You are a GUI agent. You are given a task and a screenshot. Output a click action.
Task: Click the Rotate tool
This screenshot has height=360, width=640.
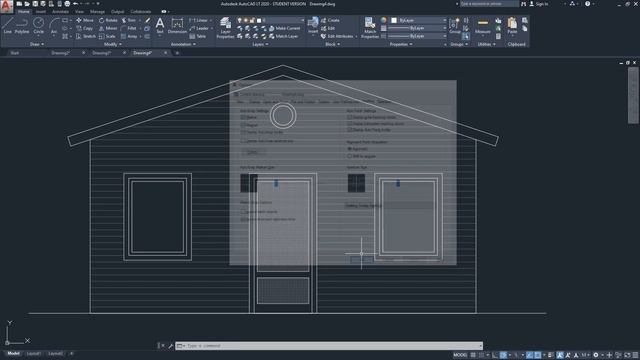pyautogui.click(x=108, y=20)
